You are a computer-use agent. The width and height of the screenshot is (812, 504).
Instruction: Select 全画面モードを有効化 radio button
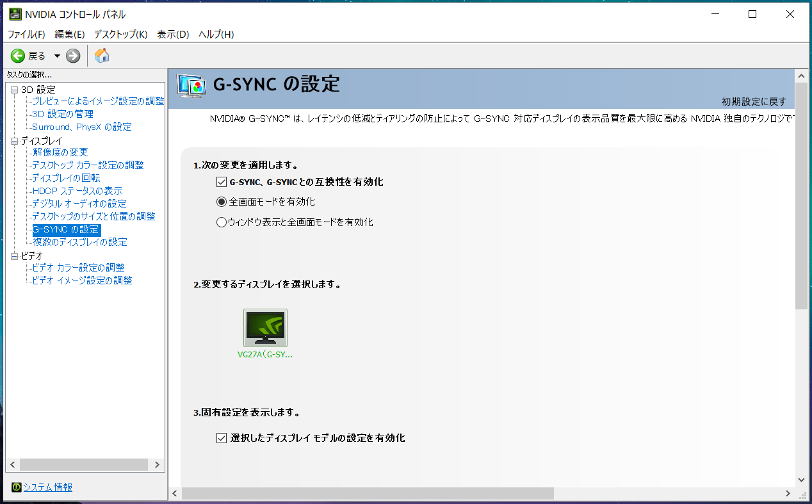coord(222,202)
